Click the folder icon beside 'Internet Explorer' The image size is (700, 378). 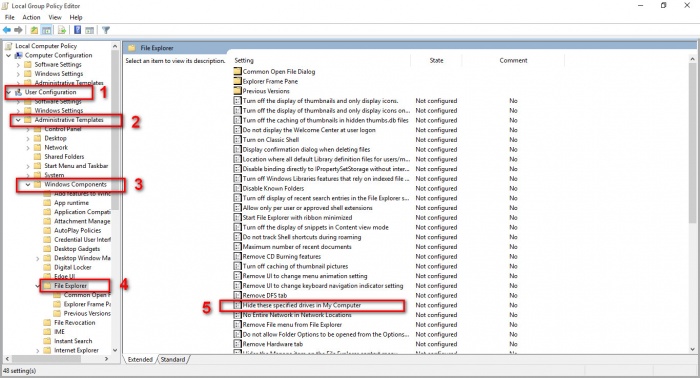coord(47,350)
